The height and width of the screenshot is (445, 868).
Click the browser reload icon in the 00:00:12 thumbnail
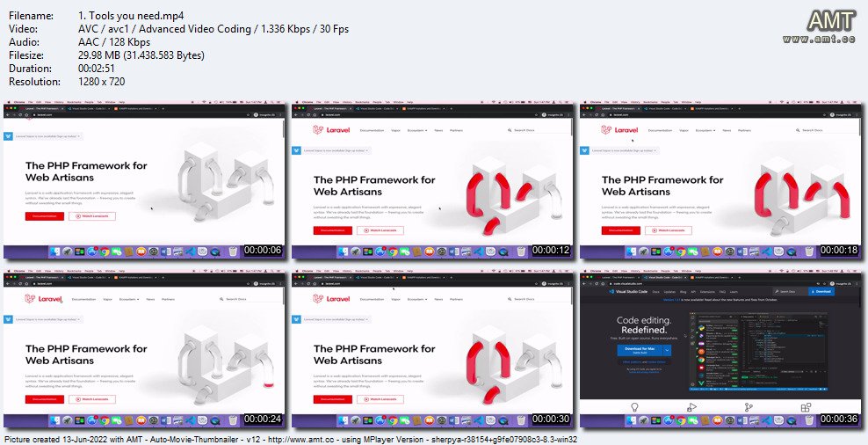(308, 114)
